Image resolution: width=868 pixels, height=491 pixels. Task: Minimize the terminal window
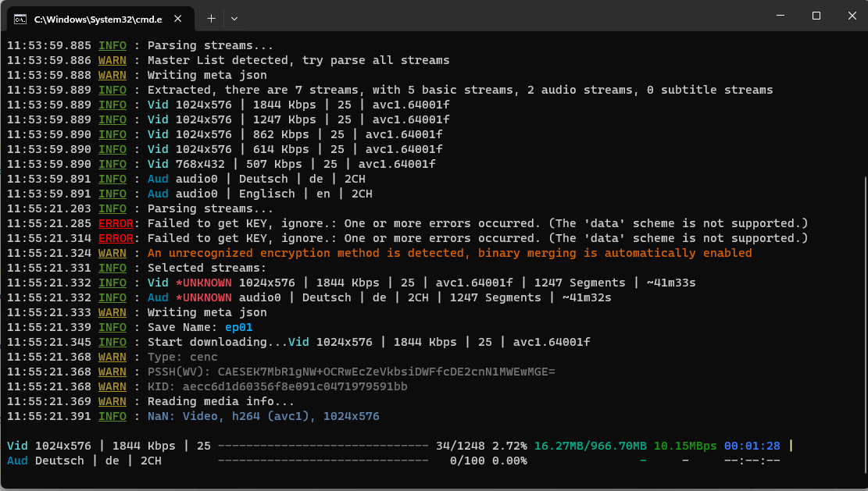pyautogui.click(x=780, y=16)
